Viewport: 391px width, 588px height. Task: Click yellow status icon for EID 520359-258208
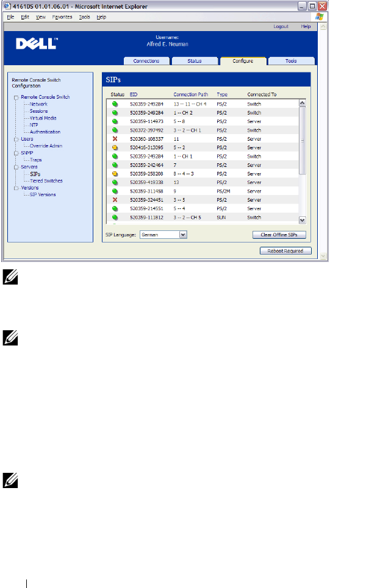[115, 174]
